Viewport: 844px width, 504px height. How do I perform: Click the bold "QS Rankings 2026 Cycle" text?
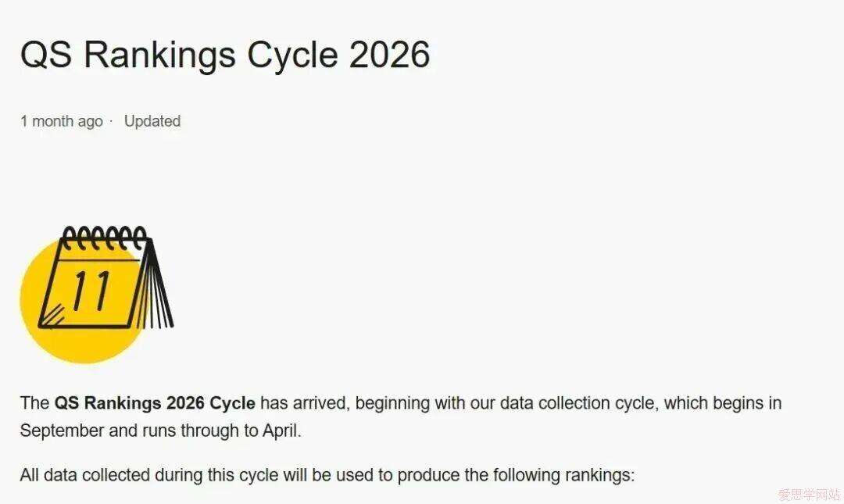point(154,403)
